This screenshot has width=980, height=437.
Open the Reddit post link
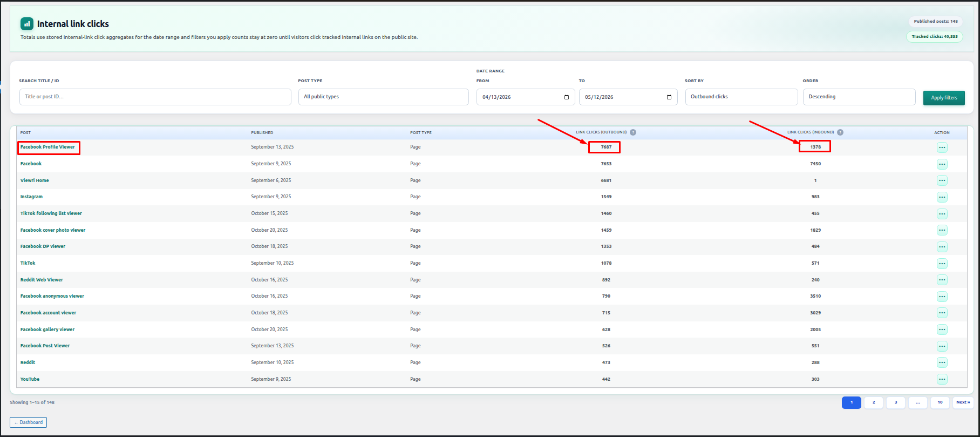28,362
